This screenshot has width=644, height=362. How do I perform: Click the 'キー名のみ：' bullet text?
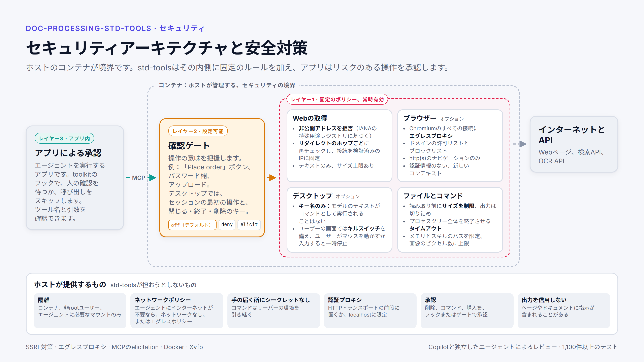point(315,206)
